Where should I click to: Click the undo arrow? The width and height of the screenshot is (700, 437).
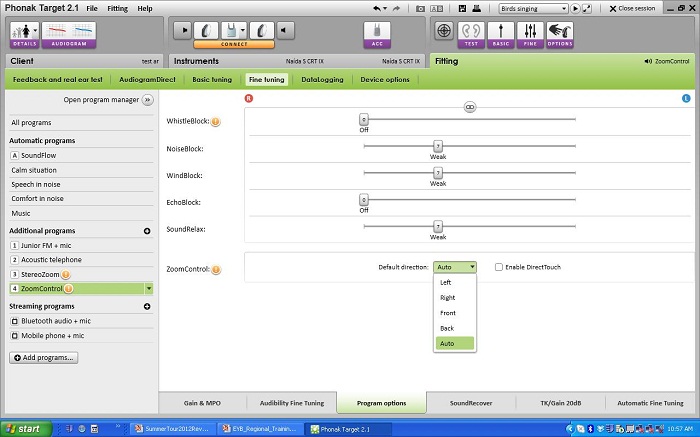[x=377, y=8]
